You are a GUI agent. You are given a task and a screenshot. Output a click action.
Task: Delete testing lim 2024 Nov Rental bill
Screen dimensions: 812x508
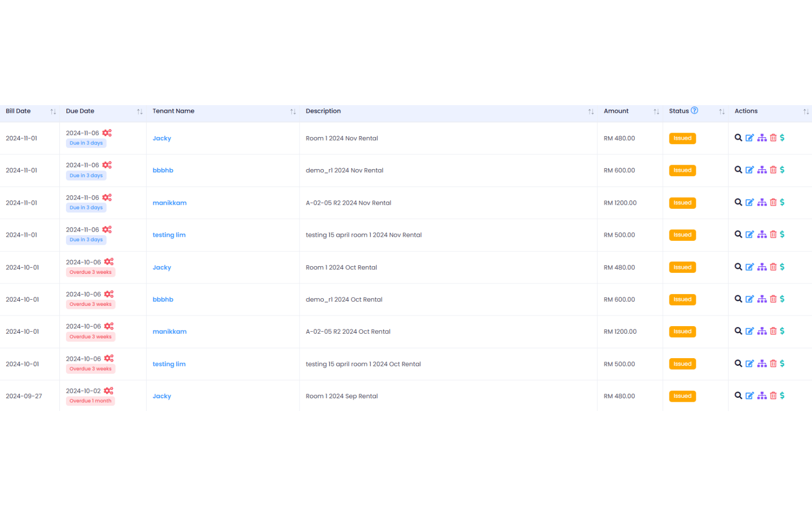pyautogui.click(x=773, y=235)
